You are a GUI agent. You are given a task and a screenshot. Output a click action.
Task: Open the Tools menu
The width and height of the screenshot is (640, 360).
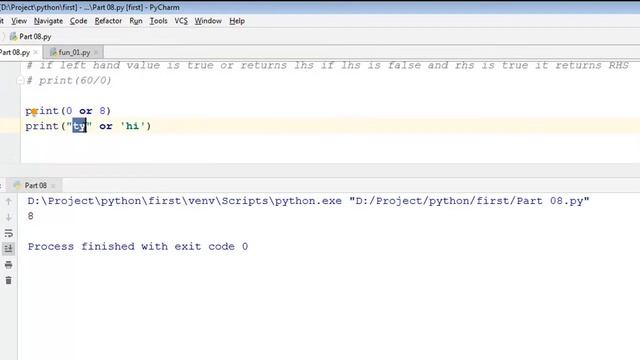click(158, 21)
